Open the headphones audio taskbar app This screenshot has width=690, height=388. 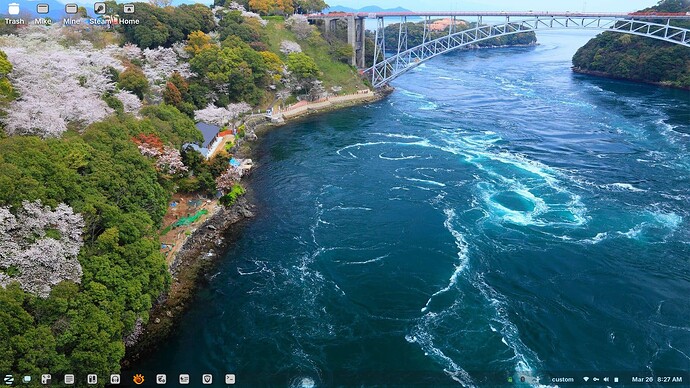tap(115, 379)
